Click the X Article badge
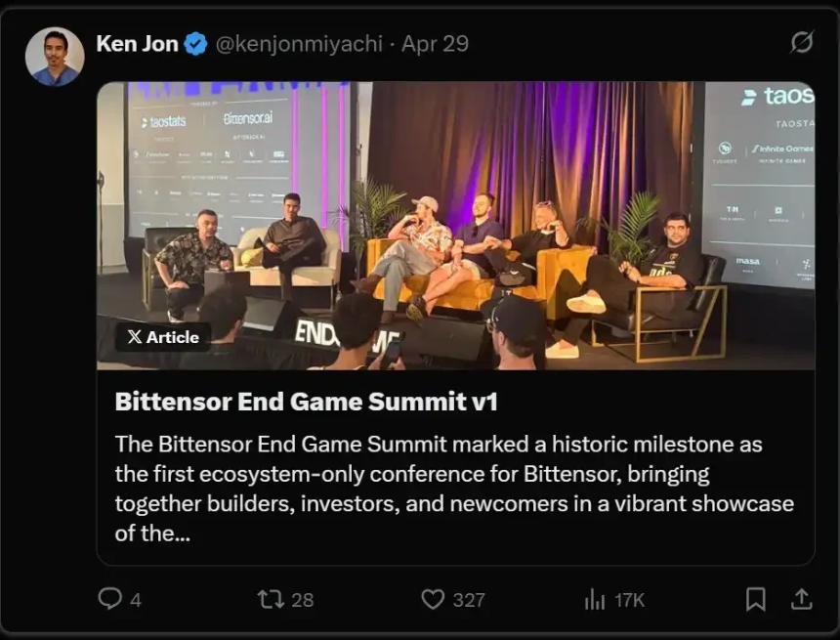Viewport: 840px width, 640px height. [x=163, y=337]
